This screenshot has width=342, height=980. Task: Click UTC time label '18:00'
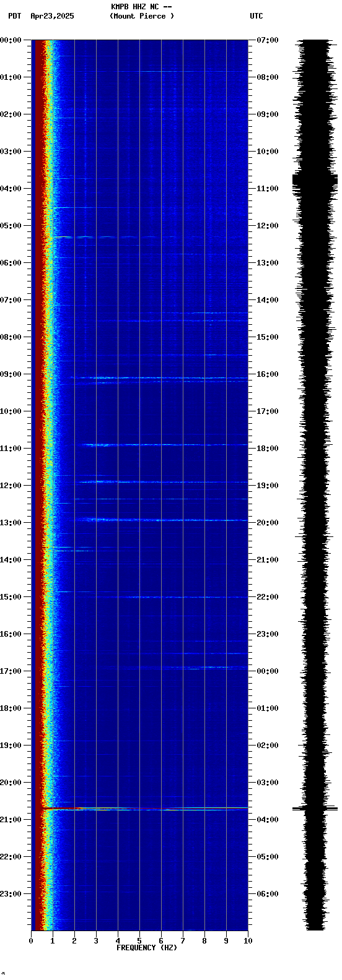(268, 449)
